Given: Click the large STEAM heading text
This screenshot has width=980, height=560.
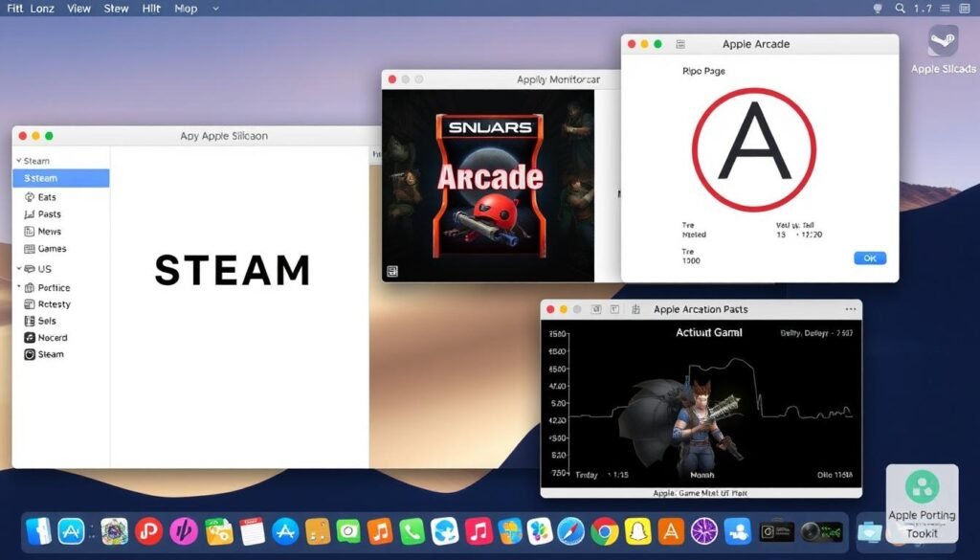Looking at the screenshot, I should coord(233,270).
